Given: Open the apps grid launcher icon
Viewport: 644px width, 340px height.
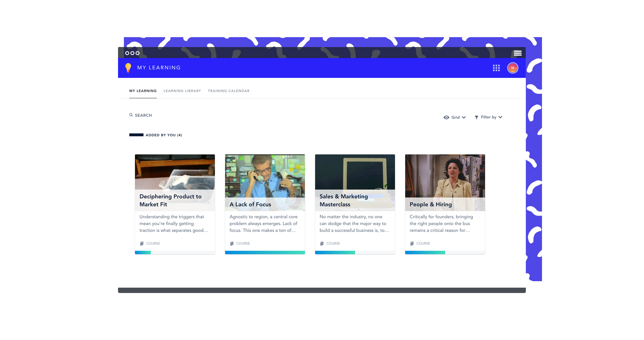Looking at the screenshot, I should point(496,68).
